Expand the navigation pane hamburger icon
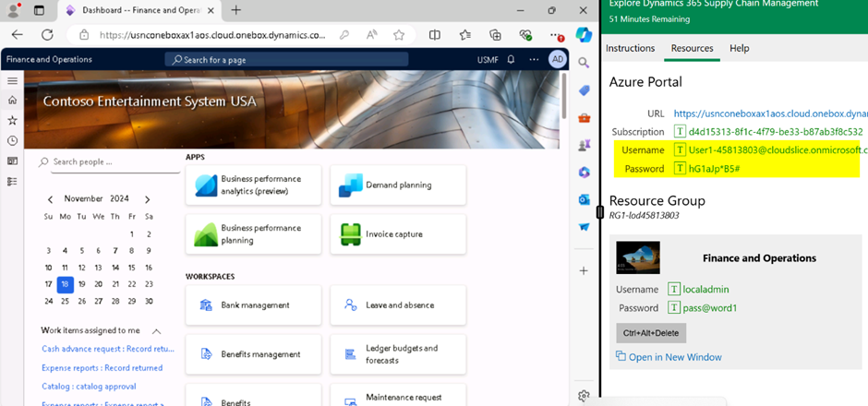This screenshot has width=868, height=406. (x=12, y=81)
